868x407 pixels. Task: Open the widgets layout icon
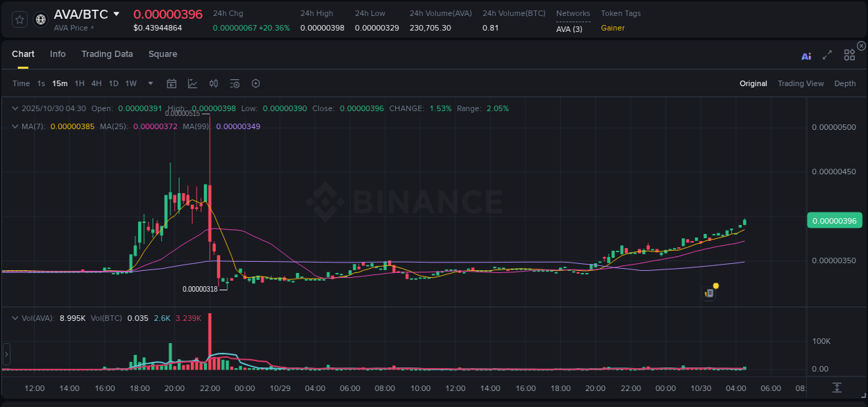click(x=849, y=55)
